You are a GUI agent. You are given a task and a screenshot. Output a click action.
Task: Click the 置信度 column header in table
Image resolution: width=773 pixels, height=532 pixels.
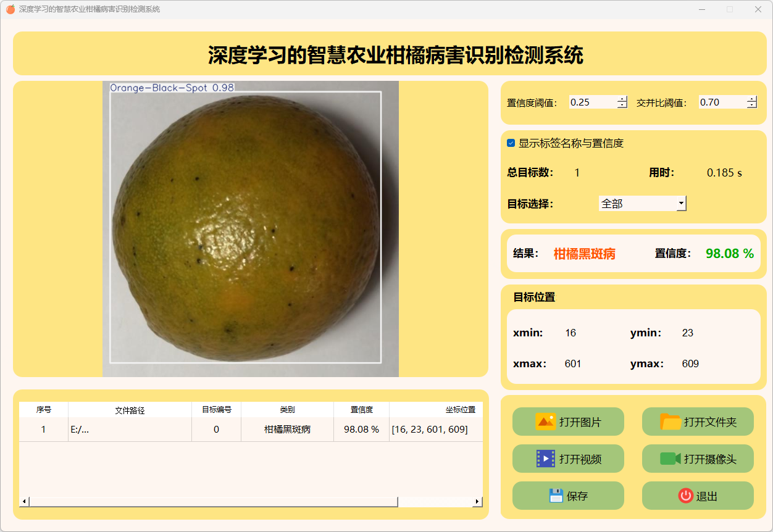(x=362, y=410)
